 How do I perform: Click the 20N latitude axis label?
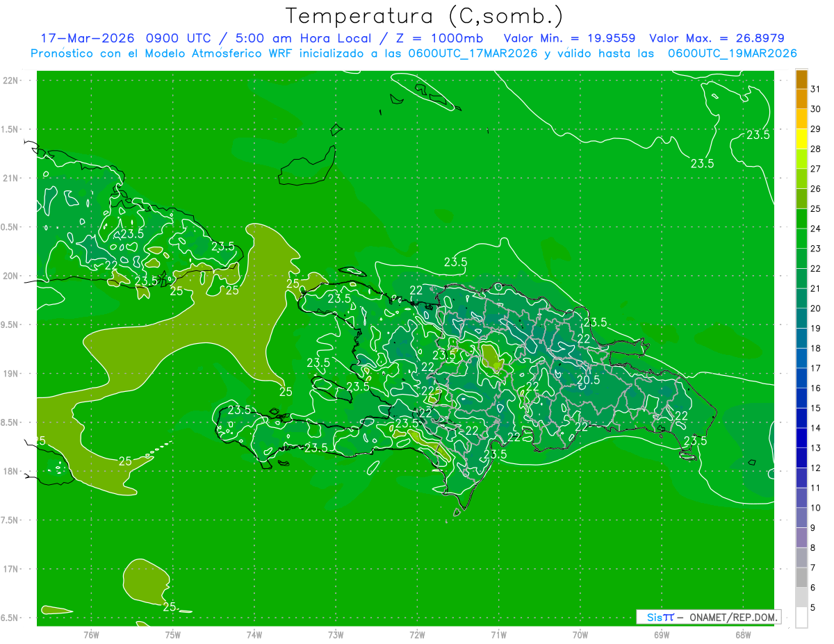coord(11,276)
